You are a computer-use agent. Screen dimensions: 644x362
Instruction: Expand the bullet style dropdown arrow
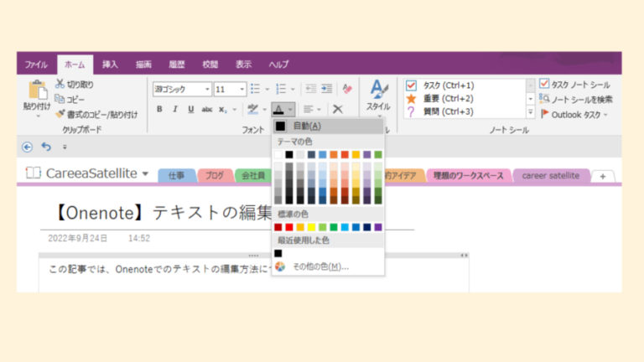tap(267, 89)
